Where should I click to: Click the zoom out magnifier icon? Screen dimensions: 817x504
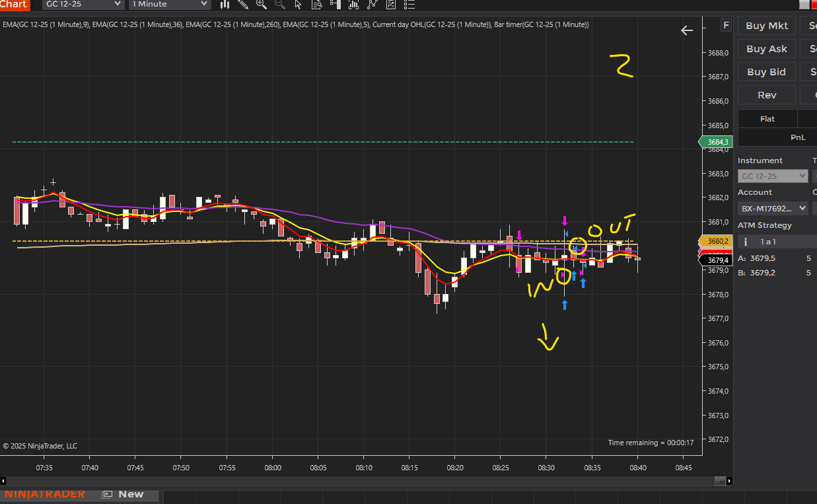pos(280,4)
